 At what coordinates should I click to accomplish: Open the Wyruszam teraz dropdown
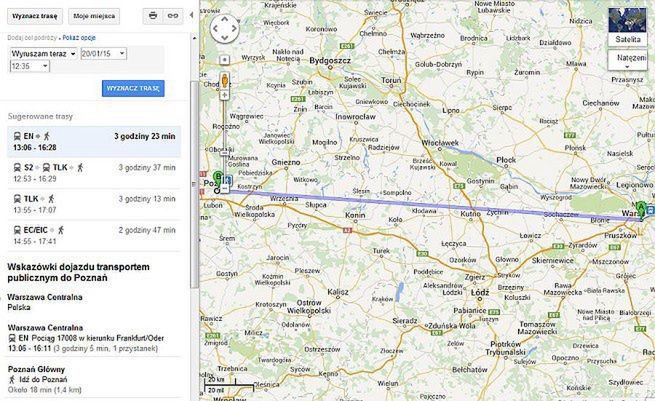43,53
